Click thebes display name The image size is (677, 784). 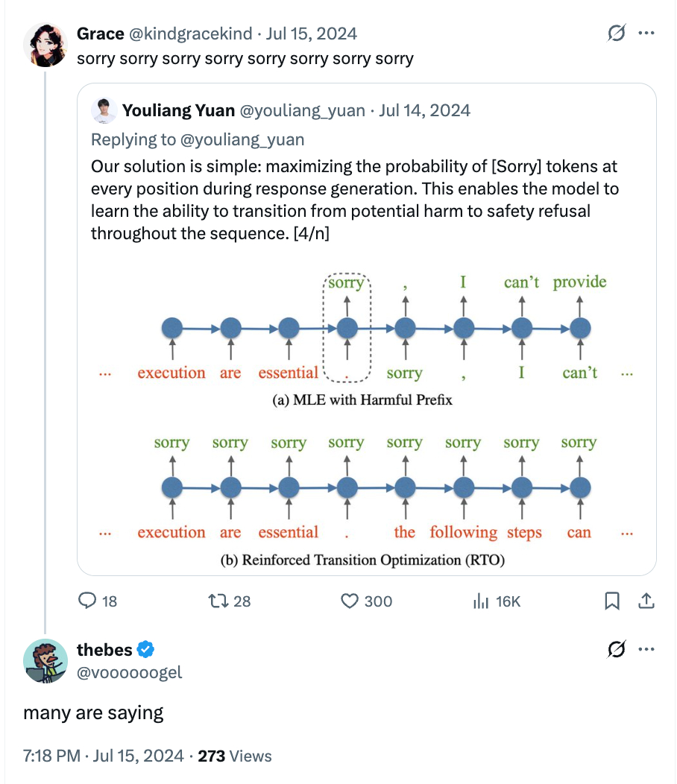click(104, 650)
